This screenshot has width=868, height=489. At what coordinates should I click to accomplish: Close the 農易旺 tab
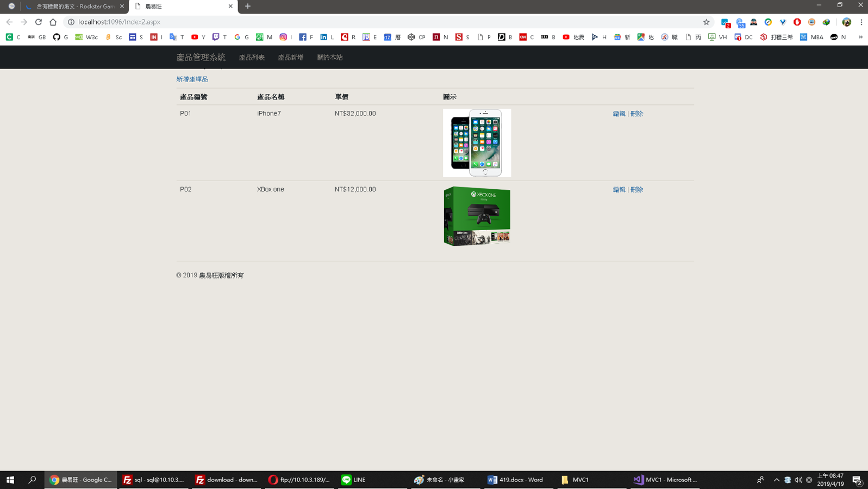coord(230,6)
